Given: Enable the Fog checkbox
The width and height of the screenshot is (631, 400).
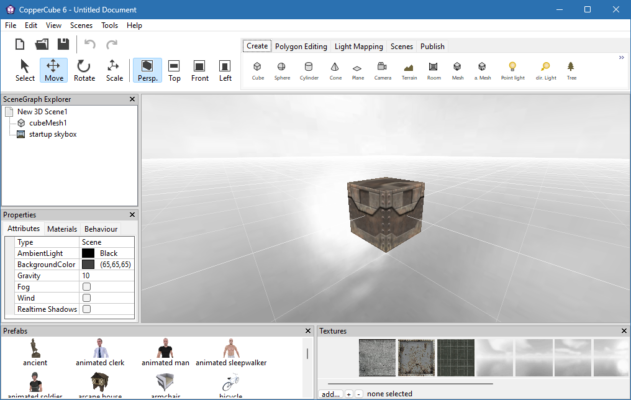Looking at the screenshot, I should point(87,287).
